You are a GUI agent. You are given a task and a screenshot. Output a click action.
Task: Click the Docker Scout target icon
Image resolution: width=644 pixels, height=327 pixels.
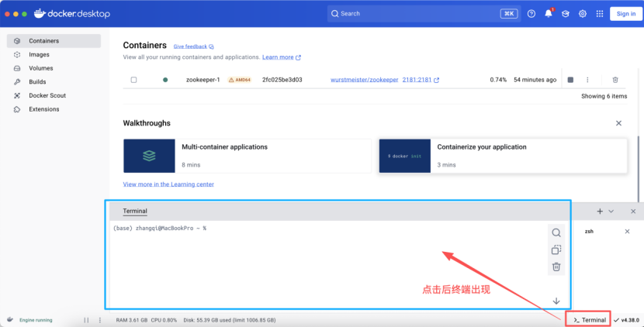[17, 95]
